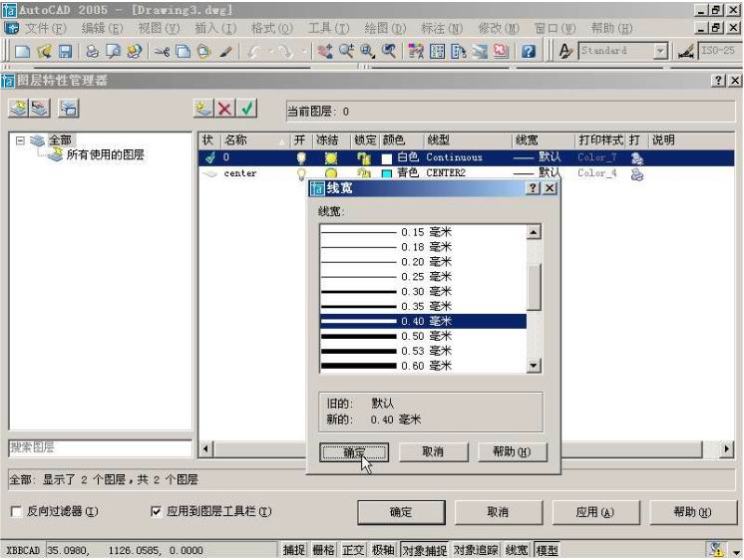Cancel the Lineweight dialog
The image size is (744, 560).
point(433,452)
